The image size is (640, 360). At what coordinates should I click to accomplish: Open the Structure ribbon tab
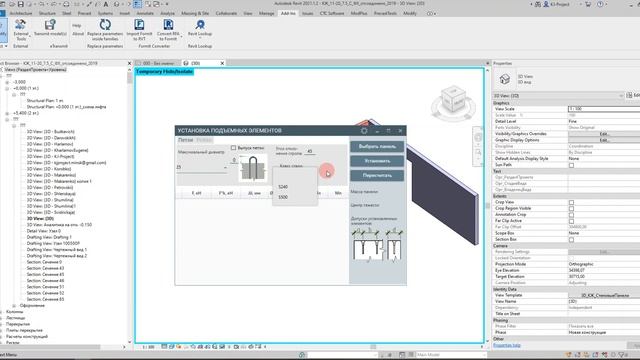pos(47,13)
